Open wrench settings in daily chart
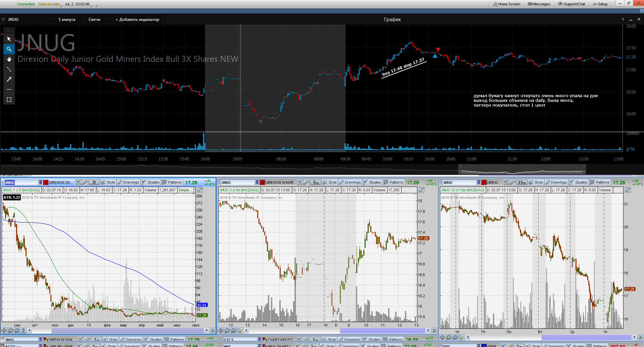644x347 pixels. pyautogui.click(x=85, y=182)
